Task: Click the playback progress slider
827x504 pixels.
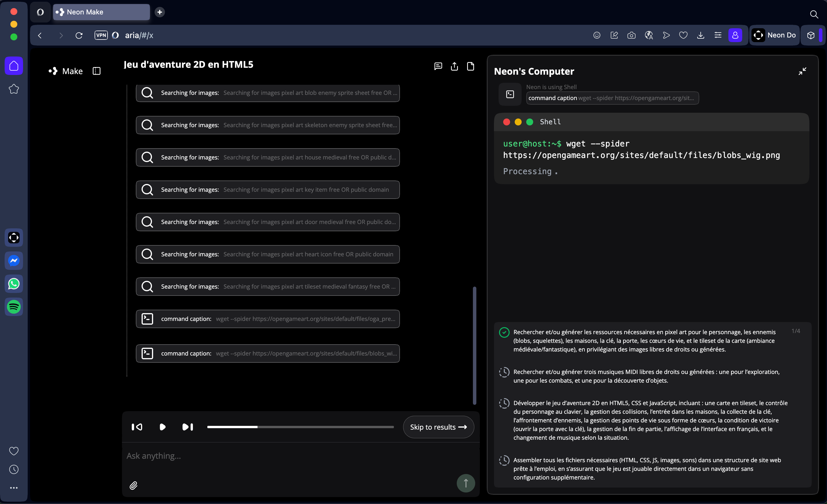Action: click(x=300, y=427)
